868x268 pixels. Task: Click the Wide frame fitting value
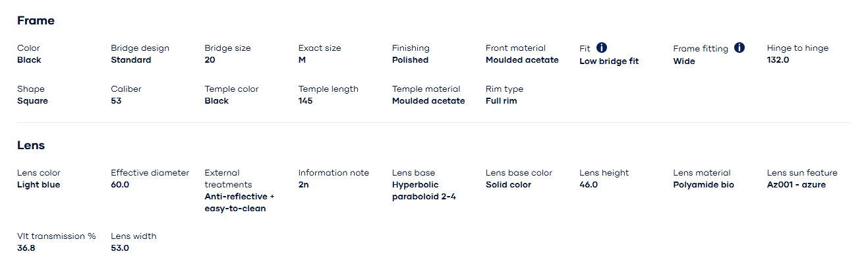pos(684,61)
